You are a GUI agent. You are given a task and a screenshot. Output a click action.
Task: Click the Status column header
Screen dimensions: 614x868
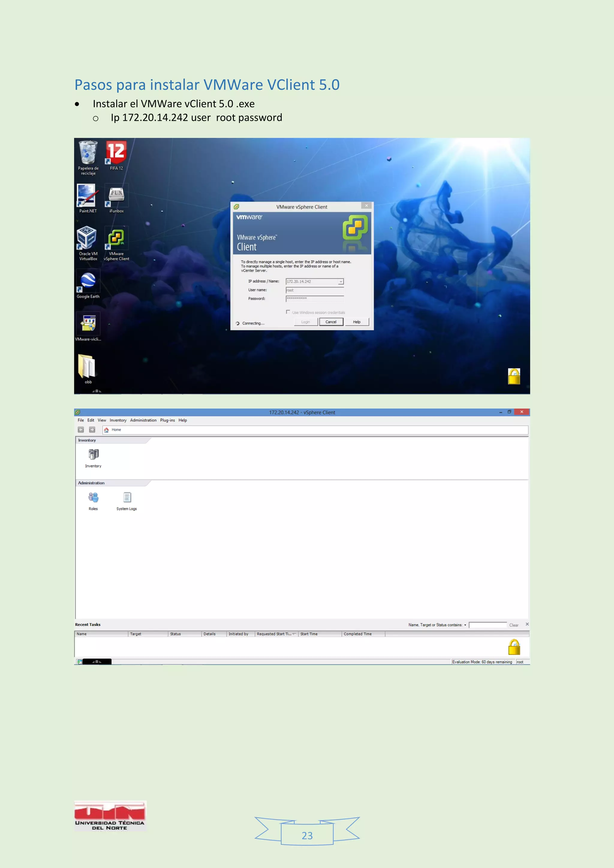(x=185, y=634)
